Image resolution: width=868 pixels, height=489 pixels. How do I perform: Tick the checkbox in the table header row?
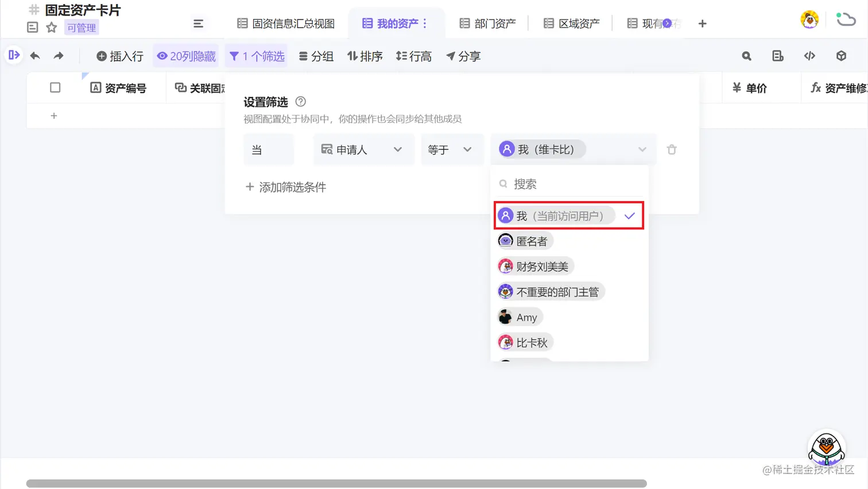[x=55, y=87]
